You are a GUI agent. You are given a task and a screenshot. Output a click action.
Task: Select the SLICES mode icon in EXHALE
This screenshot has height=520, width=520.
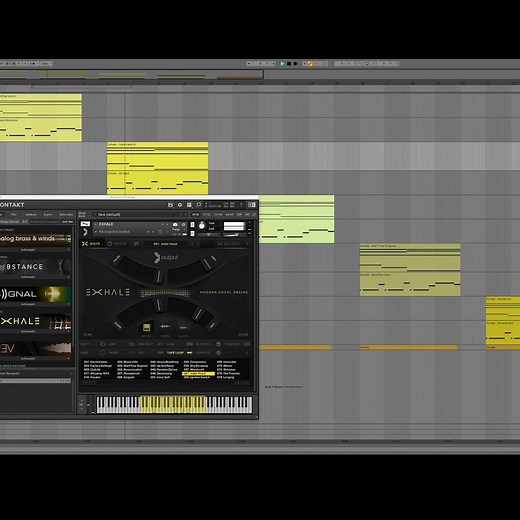183,327
